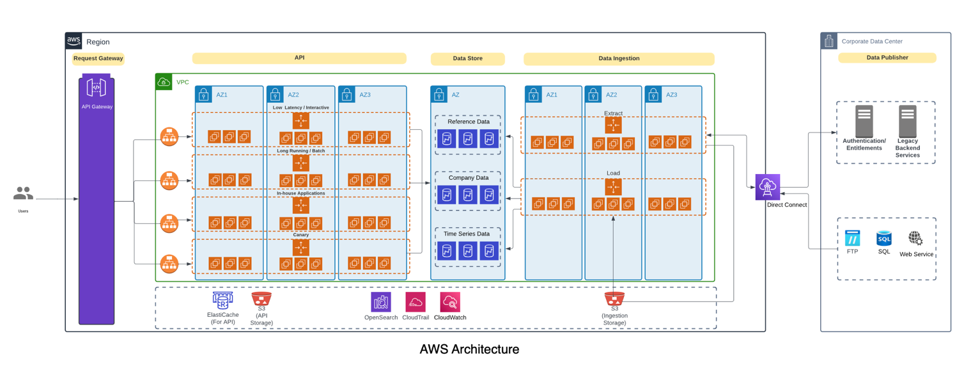Select the In-house Applications balancer icon
Viewport: 980px width, 384px height.
(301, 205)
